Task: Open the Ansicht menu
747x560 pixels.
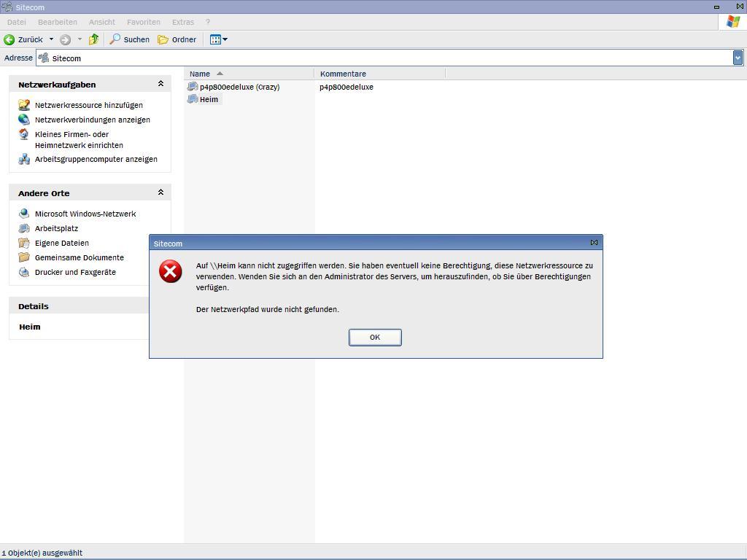Action: coord(102,22)
